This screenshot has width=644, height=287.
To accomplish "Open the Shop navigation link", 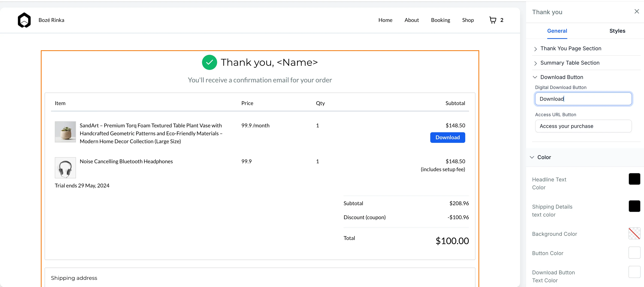I will (468, 20).
